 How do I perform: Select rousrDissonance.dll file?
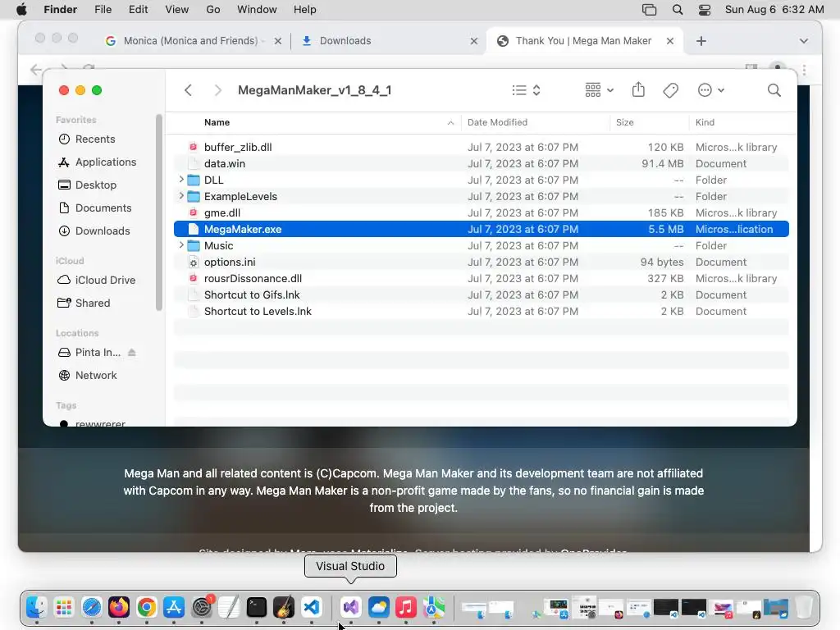pyautogui.click(x=481, y=279)
